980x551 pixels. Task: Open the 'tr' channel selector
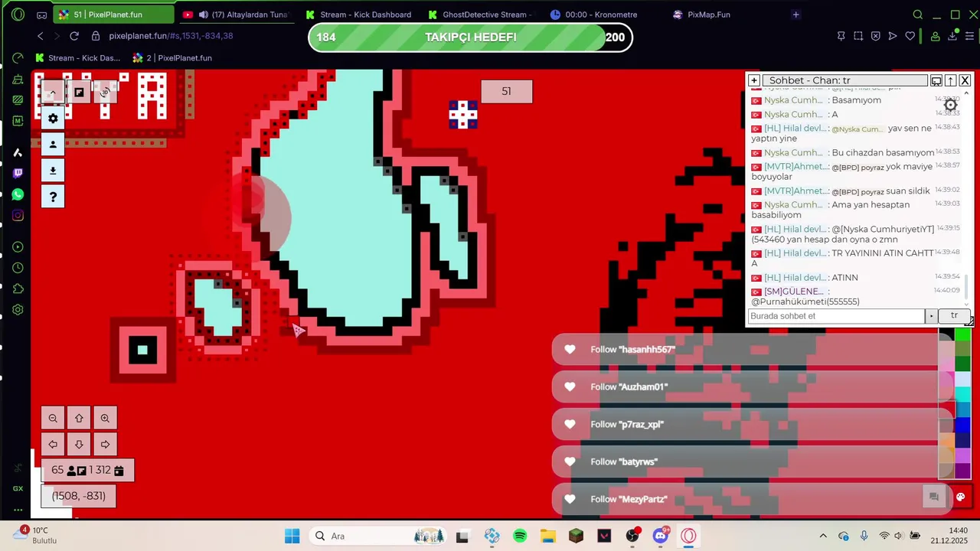point(954,316)
